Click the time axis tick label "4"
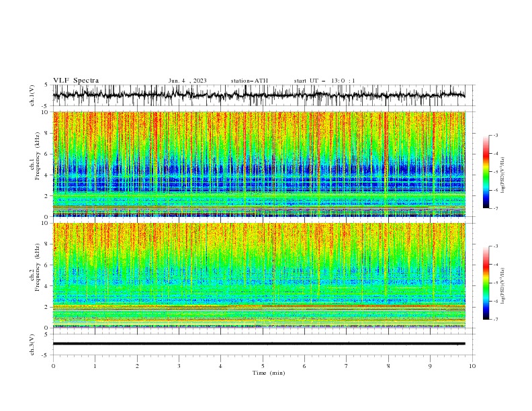Viewport: 532px width, 411px height. coord(220,366)
